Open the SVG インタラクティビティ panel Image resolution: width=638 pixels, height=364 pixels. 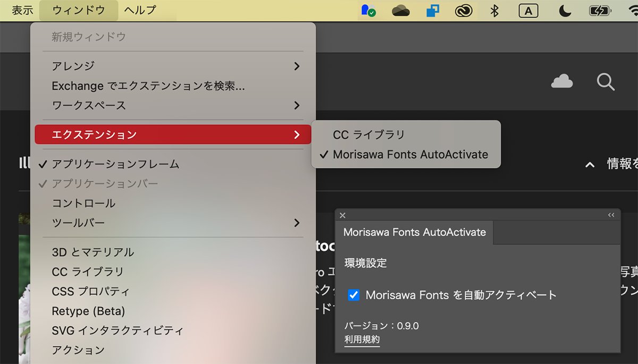(x=173, y=331)
